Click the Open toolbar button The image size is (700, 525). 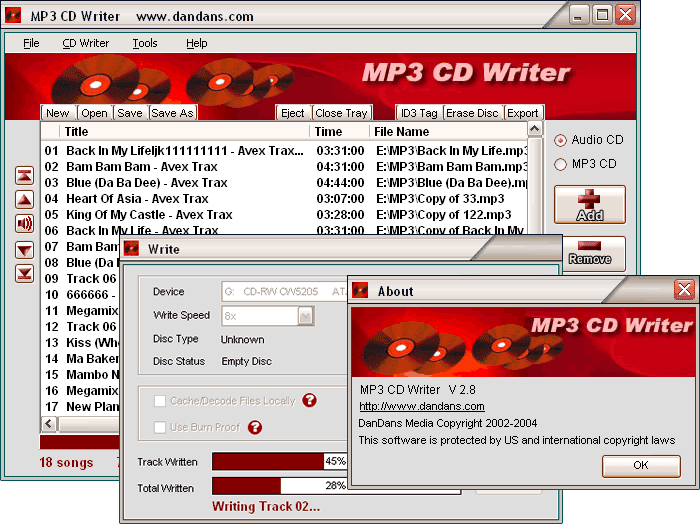(x=94, y=113)
